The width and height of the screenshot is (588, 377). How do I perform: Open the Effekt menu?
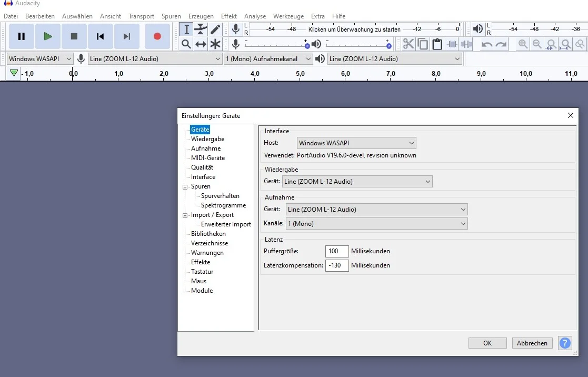pyautogui.click(x=228, y=16)
